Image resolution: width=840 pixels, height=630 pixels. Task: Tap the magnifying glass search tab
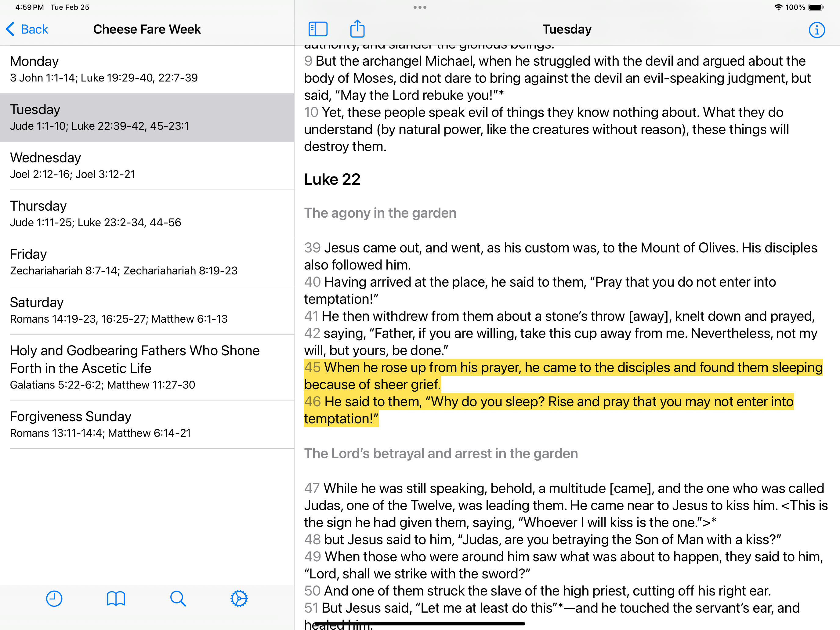point(178,599)
